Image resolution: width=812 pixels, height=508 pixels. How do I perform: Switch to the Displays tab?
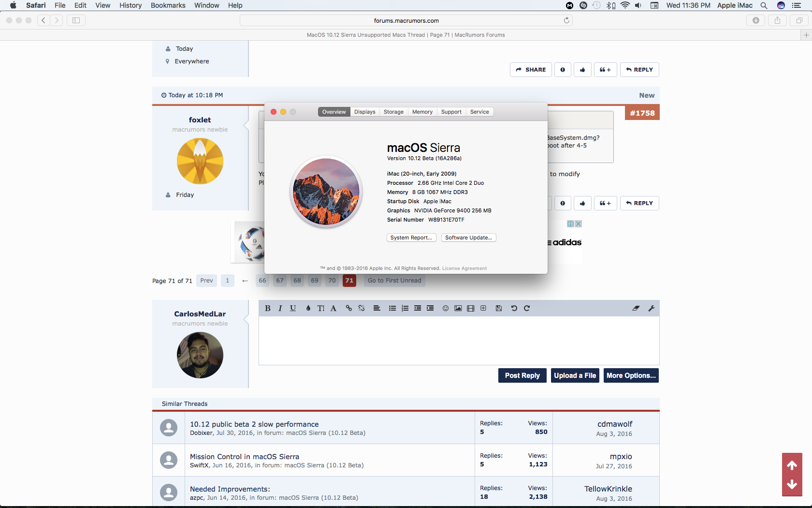[x=364, y=112]
